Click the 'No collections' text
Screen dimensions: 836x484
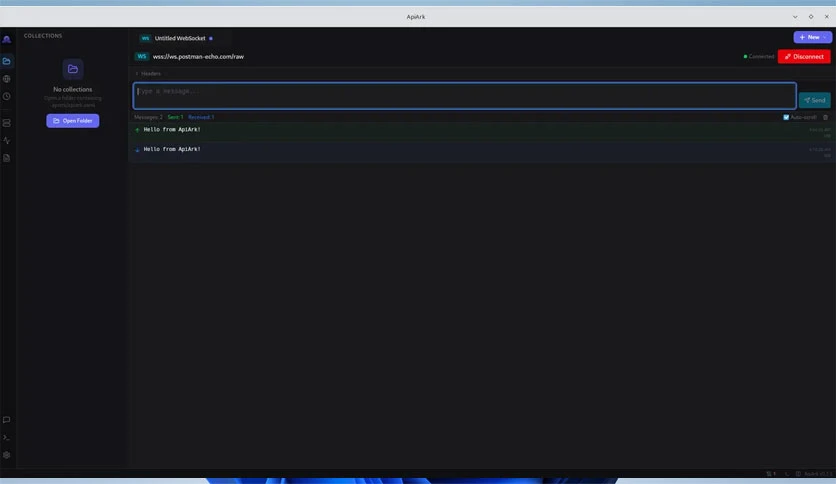(73, 90)
